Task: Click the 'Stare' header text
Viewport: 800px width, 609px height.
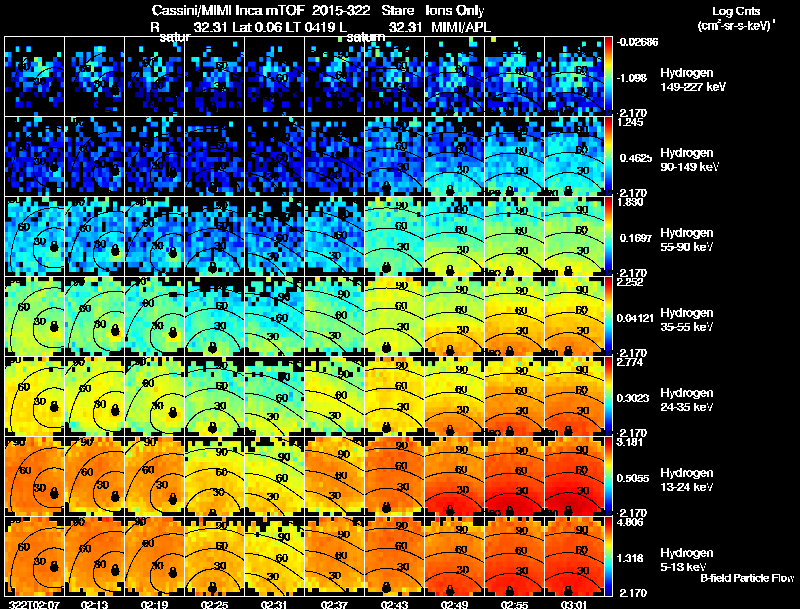Action: pos(397,11)
